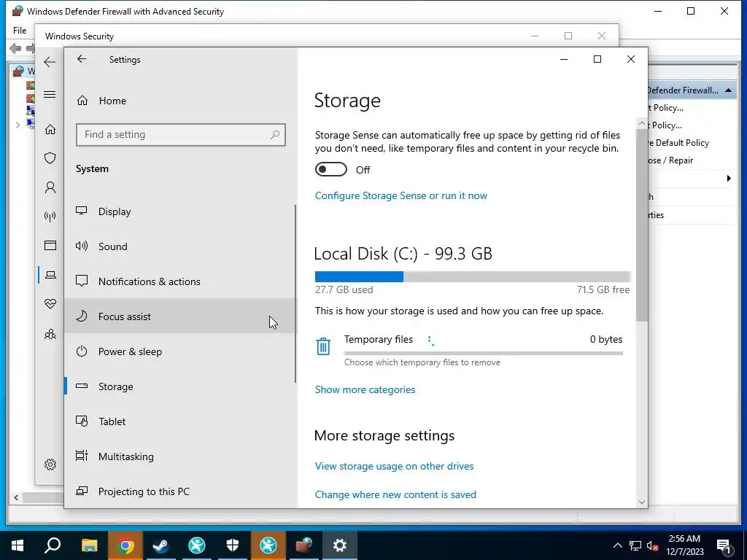
Task: Open the Windows Start menu
Action: 18,545
